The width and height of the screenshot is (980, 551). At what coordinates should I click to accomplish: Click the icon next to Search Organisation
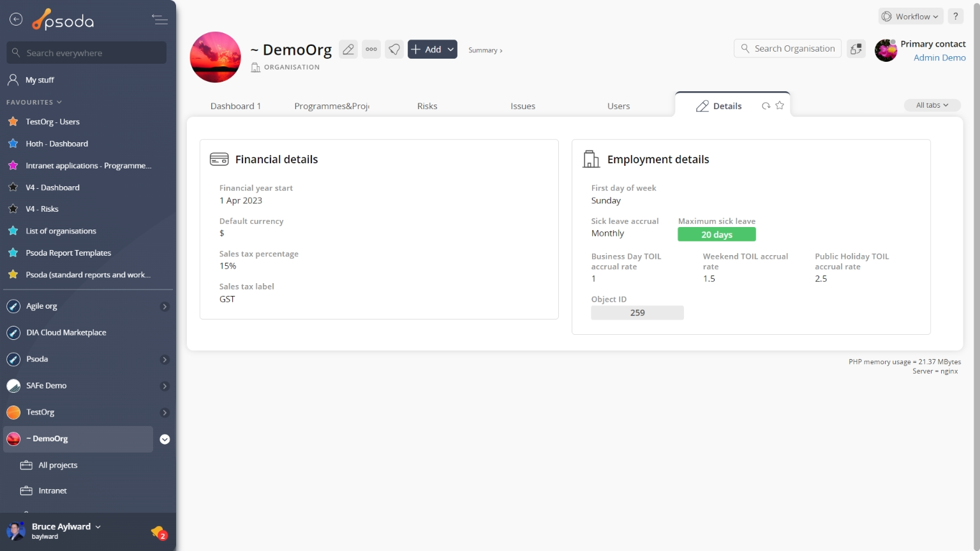[x=856, y=49]
